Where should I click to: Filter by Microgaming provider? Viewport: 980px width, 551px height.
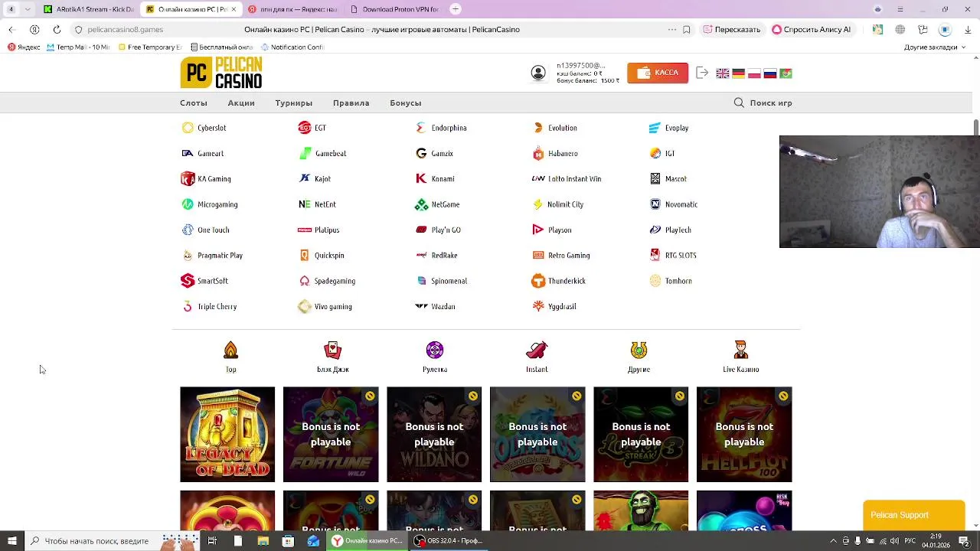coord(210,204)
